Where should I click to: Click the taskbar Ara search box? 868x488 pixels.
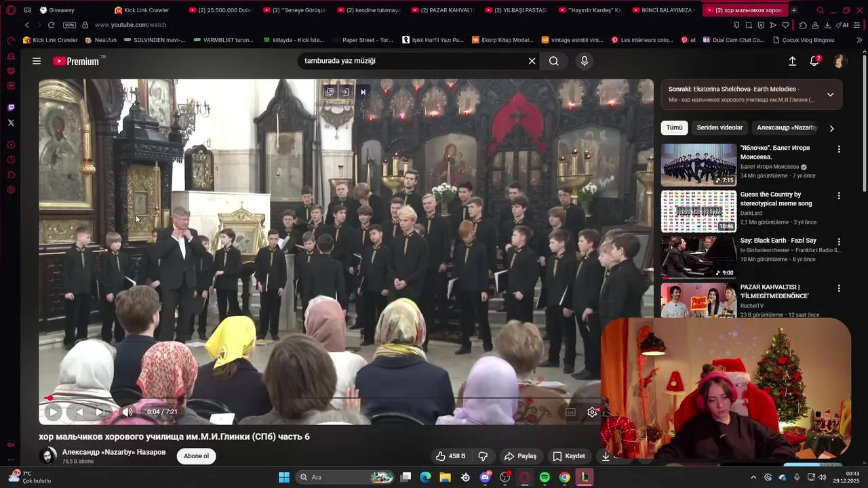[346, 477]
